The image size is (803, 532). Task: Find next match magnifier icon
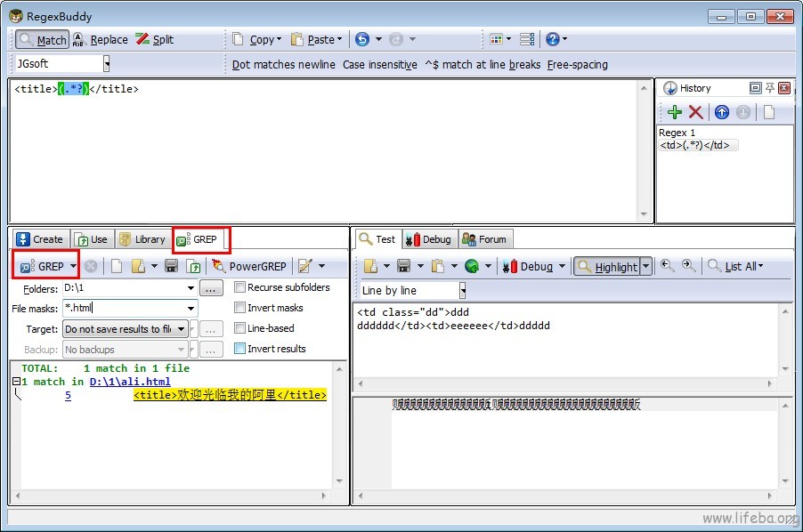coord(688,265)
